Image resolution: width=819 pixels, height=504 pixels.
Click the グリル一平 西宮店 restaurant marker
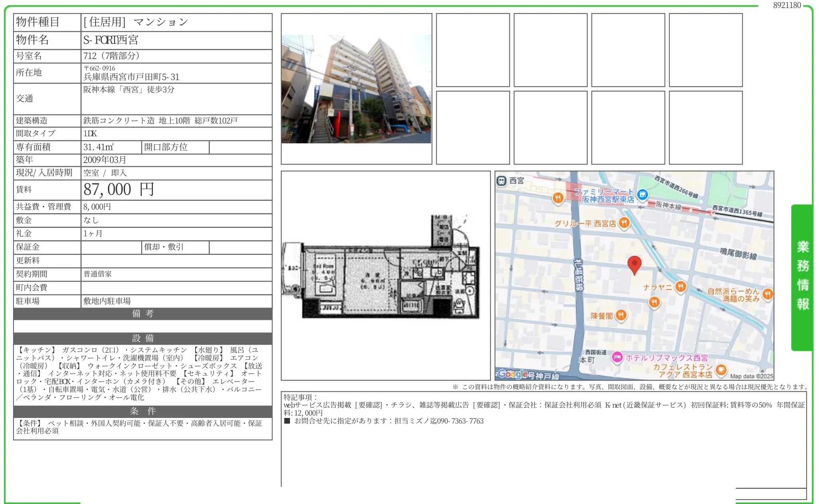[x=624, y=223]
